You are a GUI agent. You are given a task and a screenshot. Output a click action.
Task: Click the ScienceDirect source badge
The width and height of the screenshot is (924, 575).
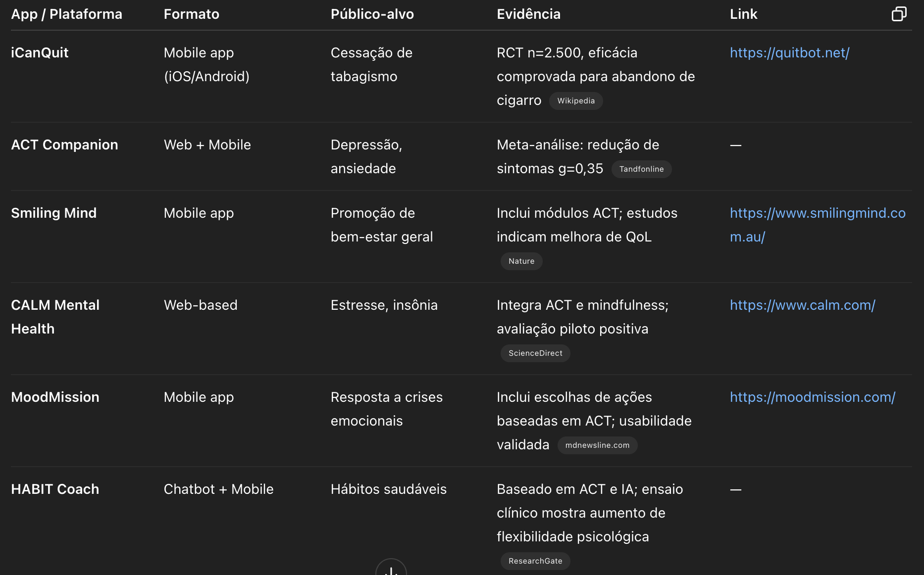coord(535,353)
